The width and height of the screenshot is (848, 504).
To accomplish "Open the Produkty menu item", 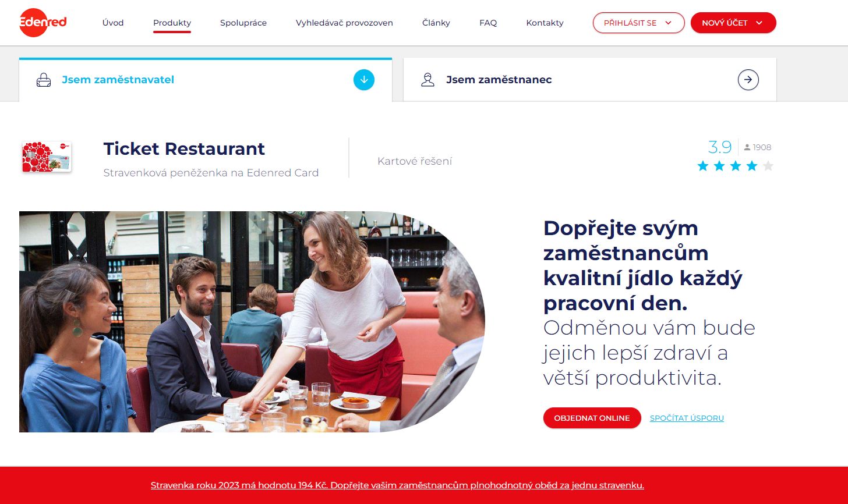I will (x=172, y=23).
